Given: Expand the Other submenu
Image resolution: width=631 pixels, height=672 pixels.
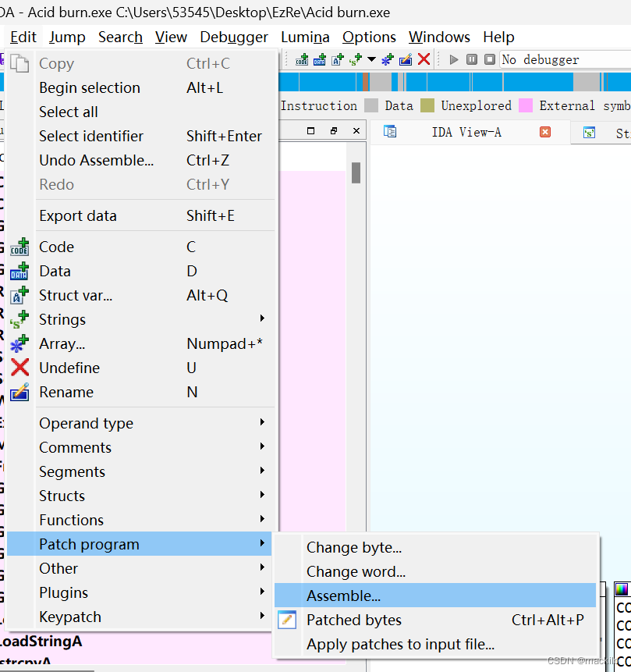Looking at the screenshot, I should click(140, 568).
